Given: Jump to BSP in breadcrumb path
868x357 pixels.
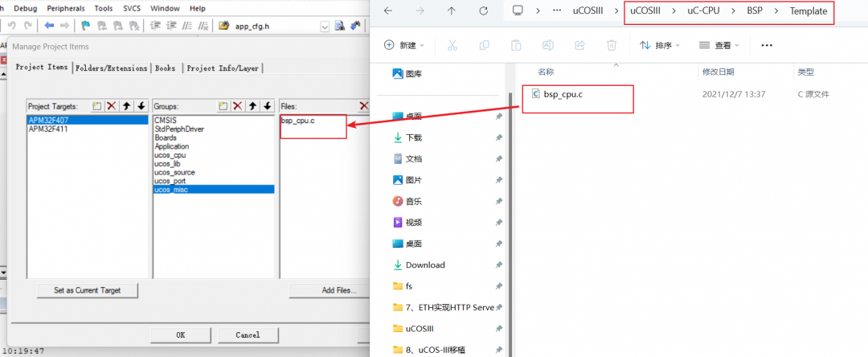Looking at the screenshot, I should pos(755,11).
